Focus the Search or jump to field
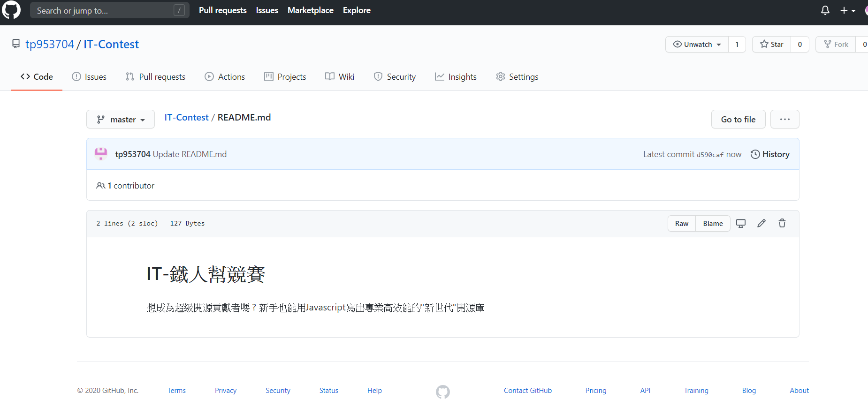Image resolution: width=868 pixels, height=415 pixels. [110, 10]
